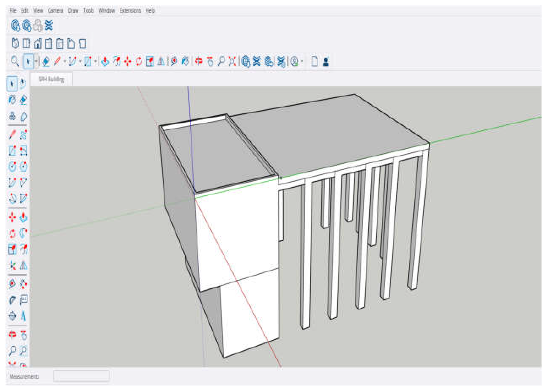This screenshot has height=392, width=548.
Task: Select the Circle tool in left toolbar
Action: coord(12,167)
